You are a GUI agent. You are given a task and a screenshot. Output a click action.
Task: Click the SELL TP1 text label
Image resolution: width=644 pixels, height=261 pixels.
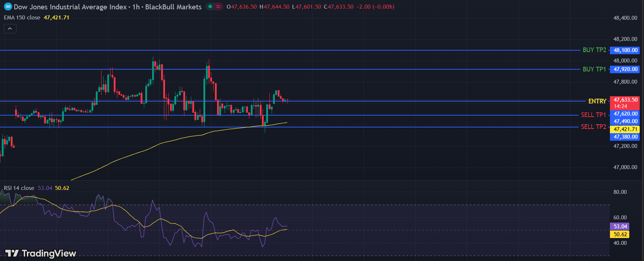point(593,115)
